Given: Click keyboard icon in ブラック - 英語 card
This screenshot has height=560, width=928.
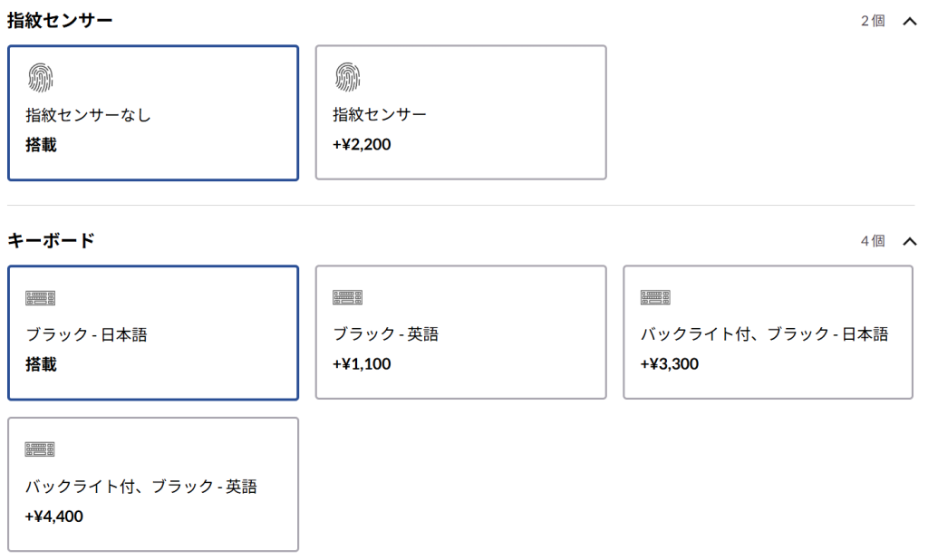Looking at the screenshot, I should click(347, 297).
